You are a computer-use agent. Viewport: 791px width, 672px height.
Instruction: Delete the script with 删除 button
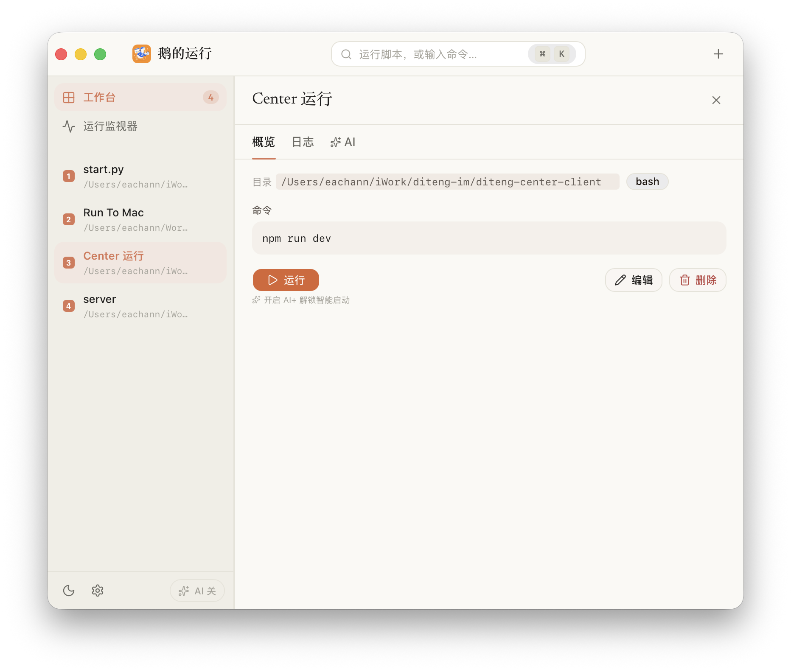pos(698,280)
